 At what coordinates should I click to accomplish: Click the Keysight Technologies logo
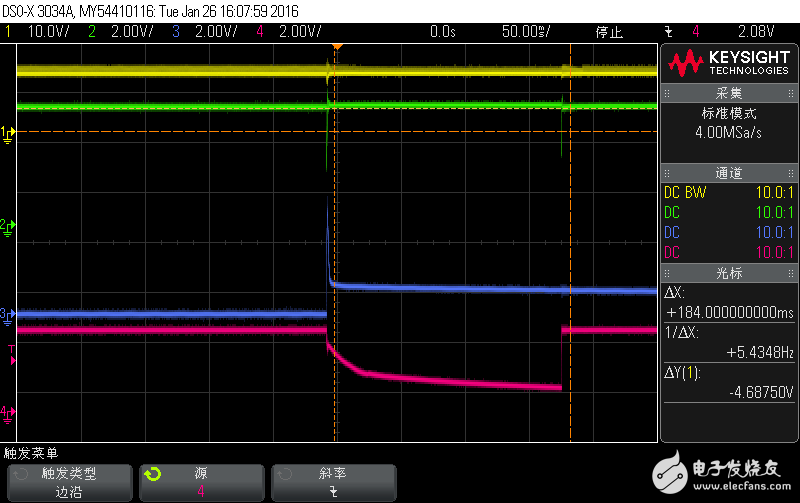(729, 63)
